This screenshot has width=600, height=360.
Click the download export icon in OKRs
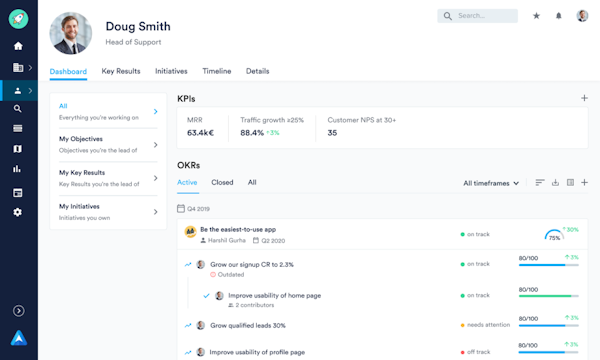pyautogui.click(x=555, y=182)
